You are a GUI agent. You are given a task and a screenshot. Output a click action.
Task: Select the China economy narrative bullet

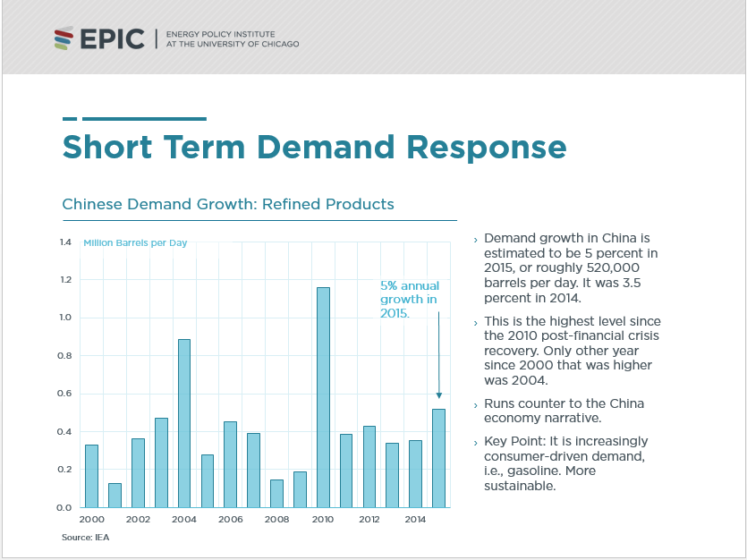(564, 411)
